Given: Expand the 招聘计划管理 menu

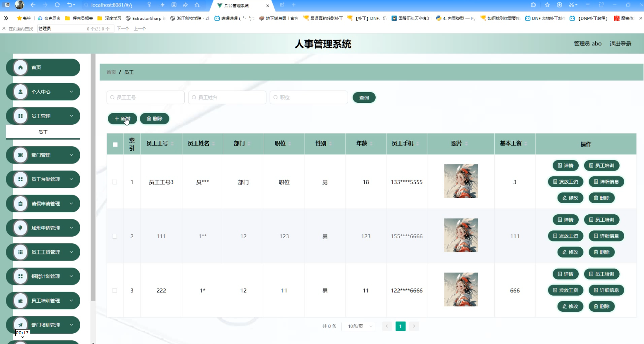Looking at the screenshot, I should click(72, 276).
